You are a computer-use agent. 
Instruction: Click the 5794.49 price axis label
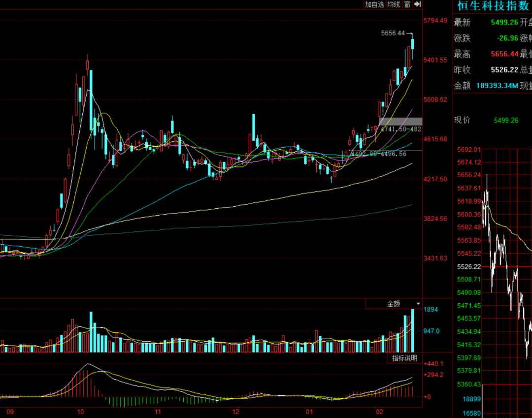tap(435, 21)
